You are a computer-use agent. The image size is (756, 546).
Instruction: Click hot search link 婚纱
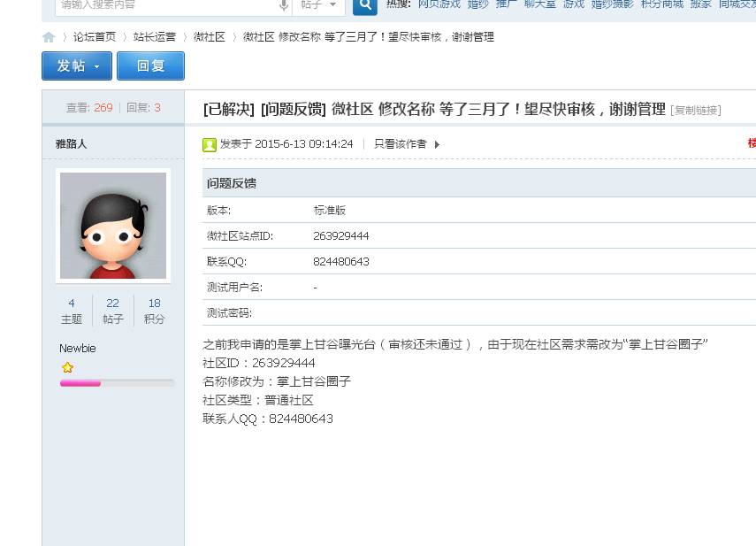[477, 4]
